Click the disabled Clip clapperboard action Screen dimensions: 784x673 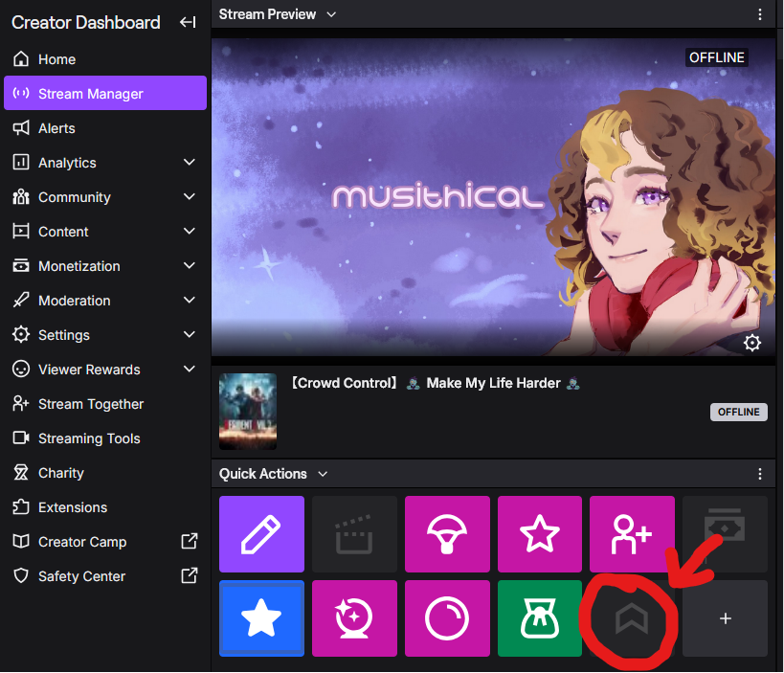(354, 534)
